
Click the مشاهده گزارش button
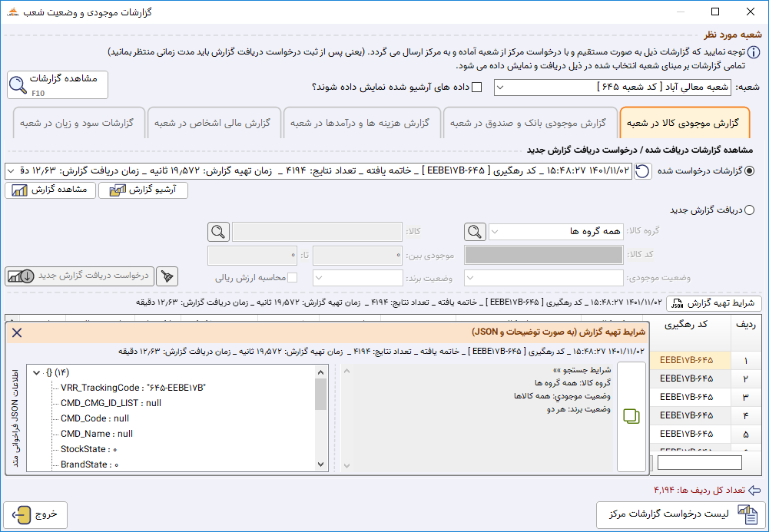tap(51, 190)
